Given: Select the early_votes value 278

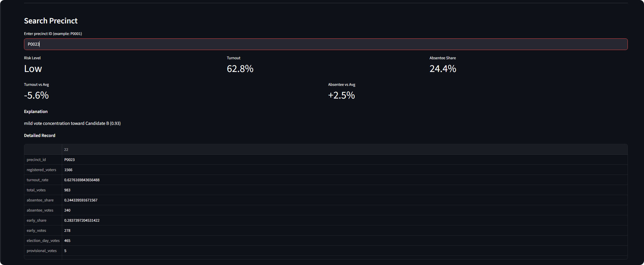Looking at the screenshot, I should (67, 230).
